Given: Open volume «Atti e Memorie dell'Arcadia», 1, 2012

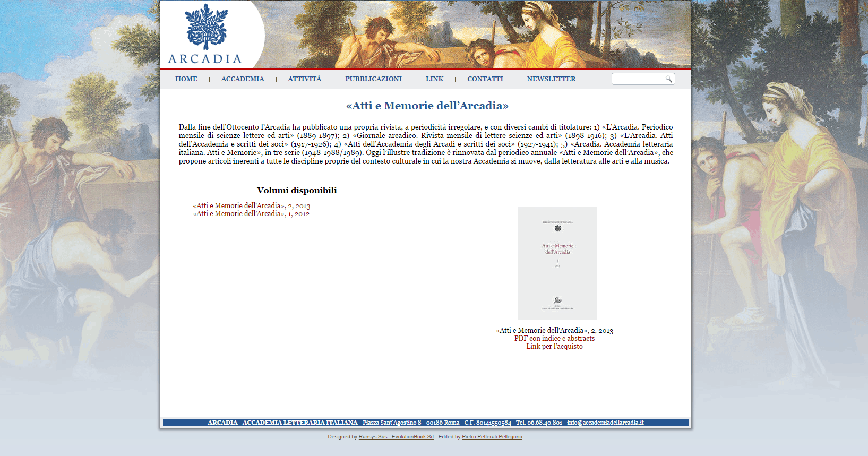Looking at the screenshot, I should coord(251,213).
